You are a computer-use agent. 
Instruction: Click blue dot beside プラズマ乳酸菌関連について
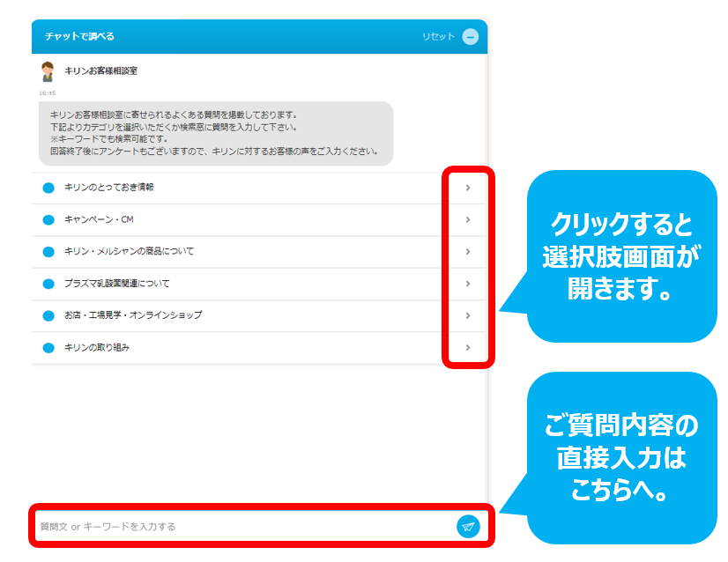pos(48,284)
